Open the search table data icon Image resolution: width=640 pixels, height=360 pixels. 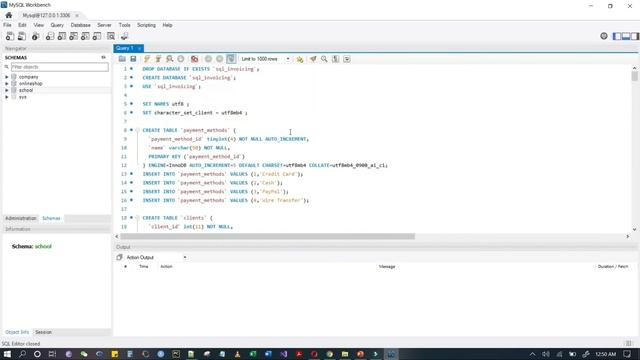[x=111, y=36]
